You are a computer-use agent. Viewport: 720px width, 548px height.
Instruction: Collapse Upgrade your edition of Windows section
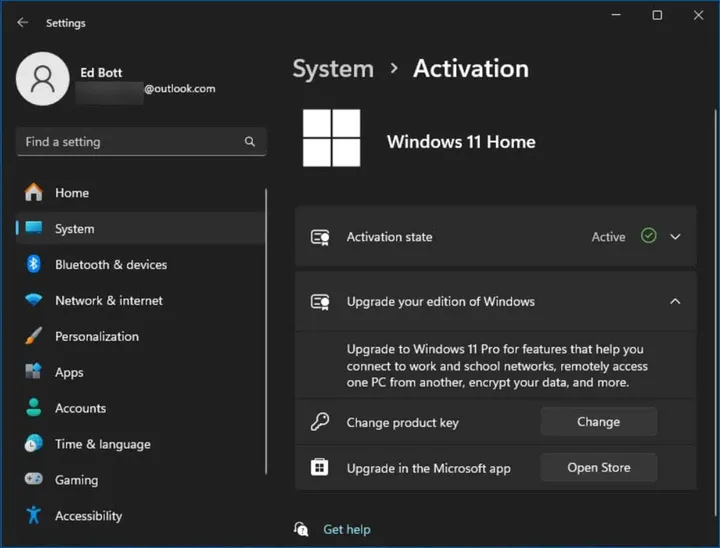pos(675,301)
